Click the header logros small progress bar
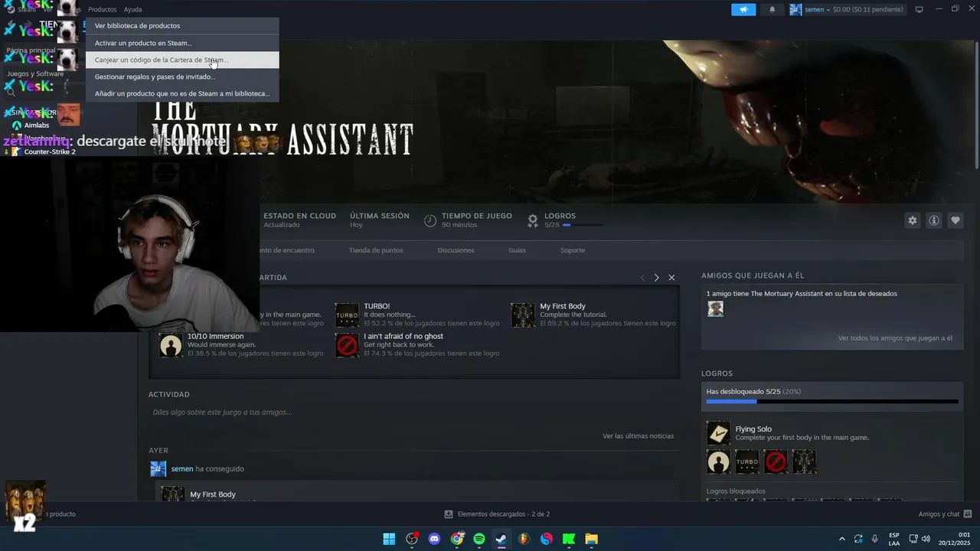This screenshot has height=551, width=980. pyautogui.click(x=583, y=225)
